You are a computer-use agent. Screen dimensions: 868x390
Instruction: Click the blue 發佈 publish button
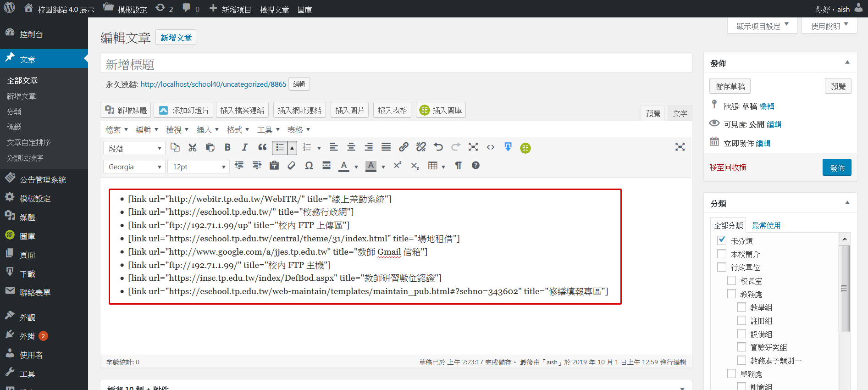tap(837, 167)
